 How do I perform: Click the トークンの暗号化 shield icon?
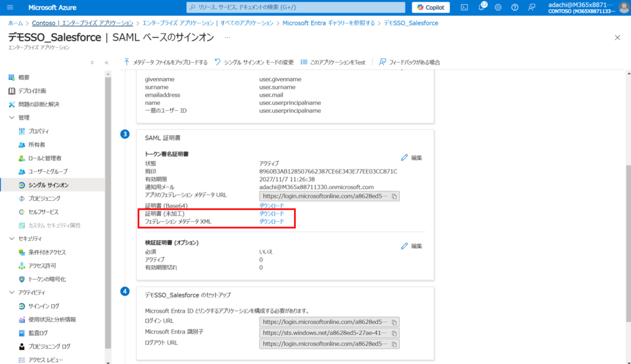[22, 279]
